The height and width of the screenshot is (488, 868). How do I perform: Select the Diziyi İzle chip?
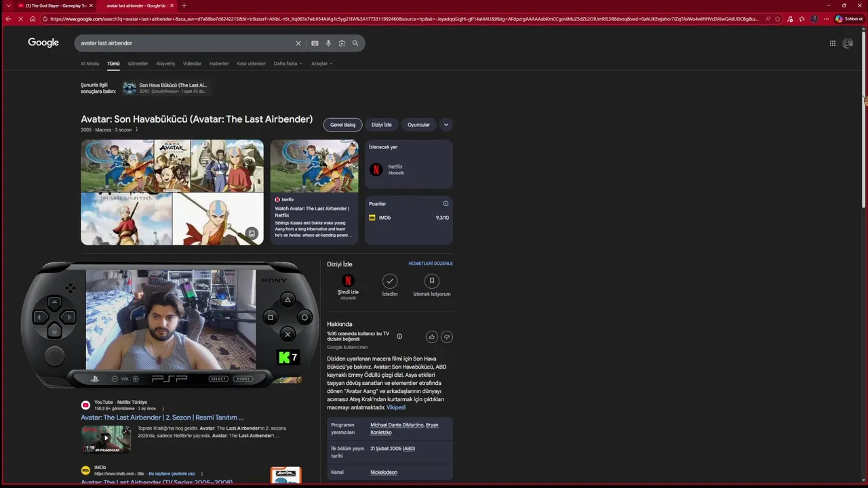[x=382, y=125]
